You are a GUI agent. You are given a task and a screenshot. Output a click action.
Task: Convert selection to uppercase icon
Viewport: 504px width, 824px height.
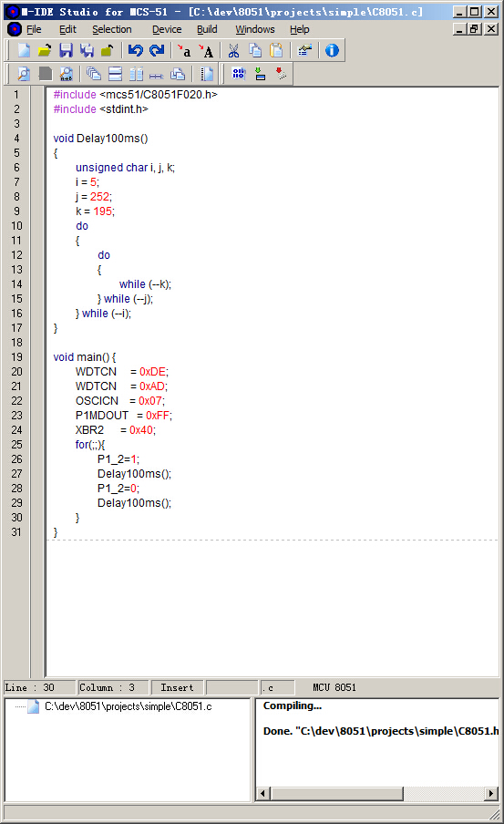(x=205, y=50)
